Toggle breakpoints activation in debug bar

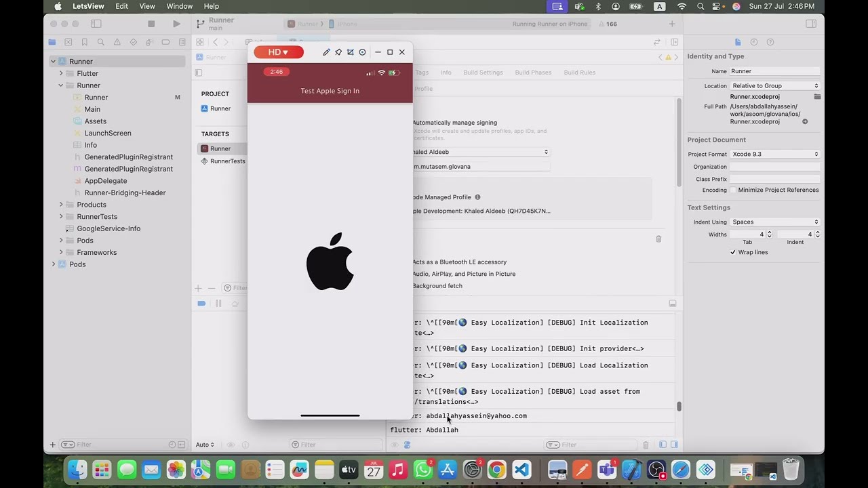tap(201, 304)
